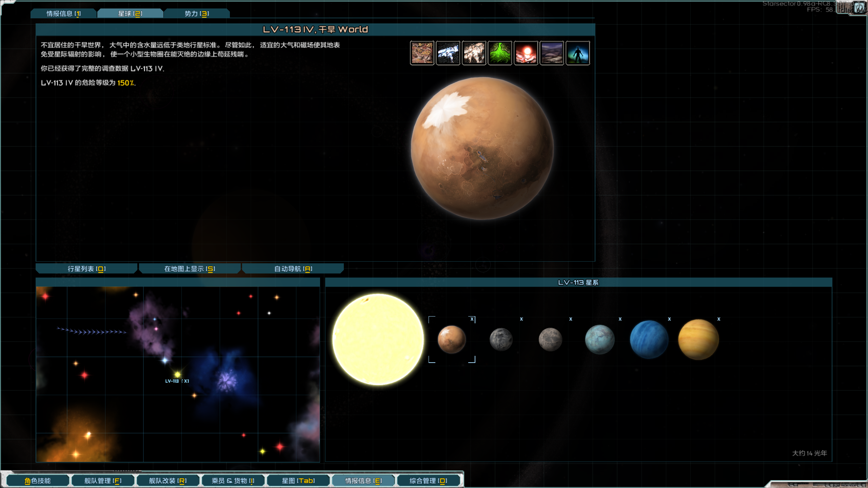
Task: Open 舰队管理 [F] from bottom bar
Action: (x=103, y=481)
